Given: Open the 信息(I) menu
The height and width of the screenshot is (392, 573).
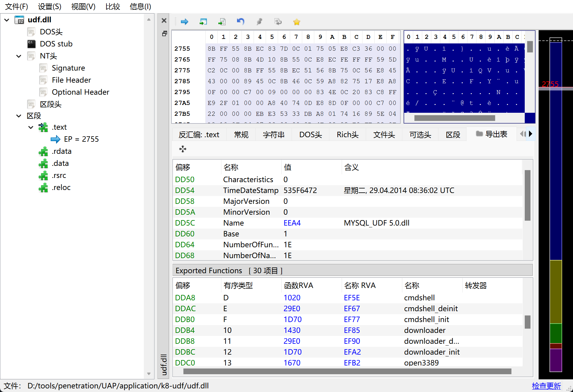Looking at the screenshot, I should 140,7.
